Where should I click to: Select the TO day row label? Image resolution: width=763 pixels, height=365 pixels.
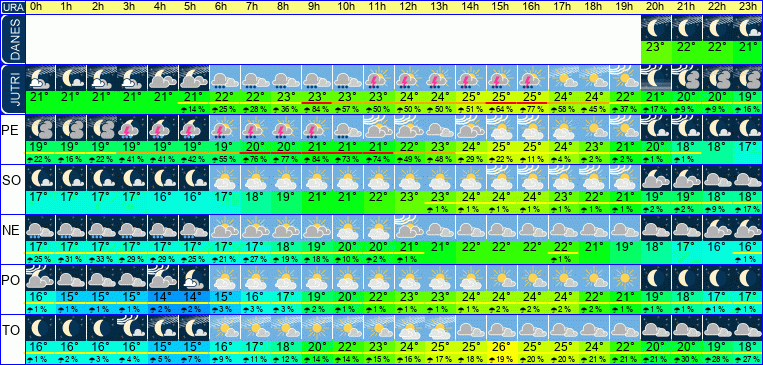(x=11, y=330)
